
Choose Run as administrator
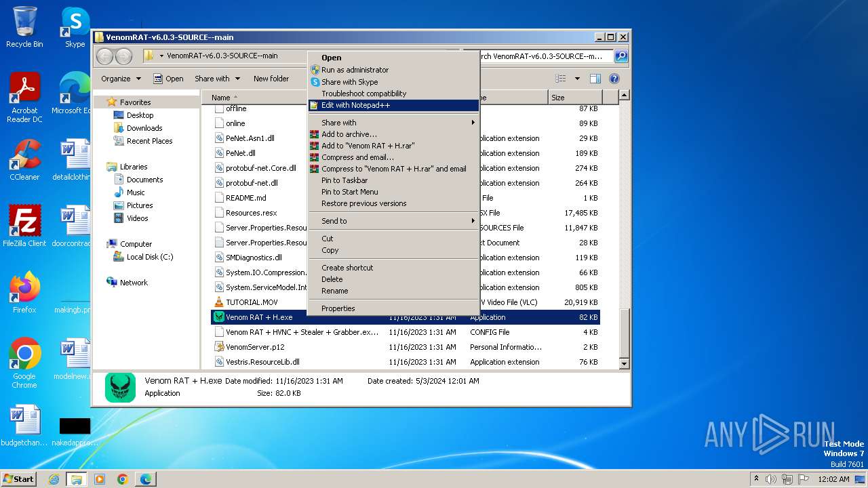click(393, 70)
